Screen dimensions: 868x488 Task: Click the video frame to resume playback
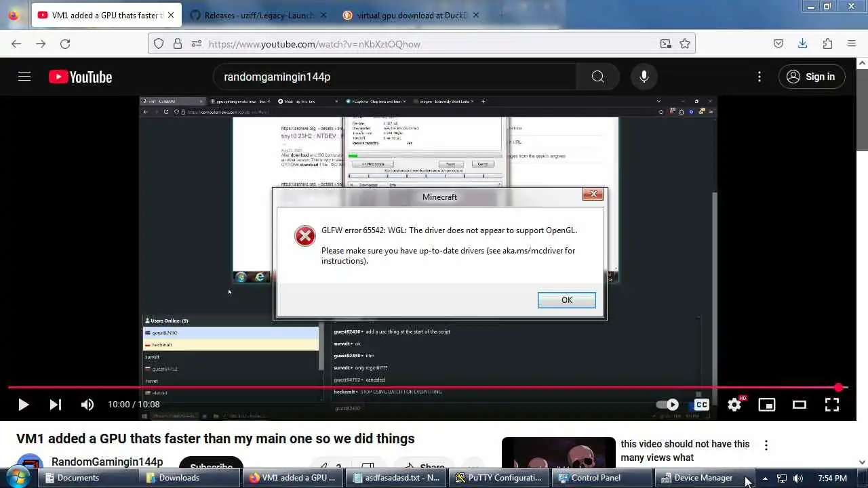(427, 241)
